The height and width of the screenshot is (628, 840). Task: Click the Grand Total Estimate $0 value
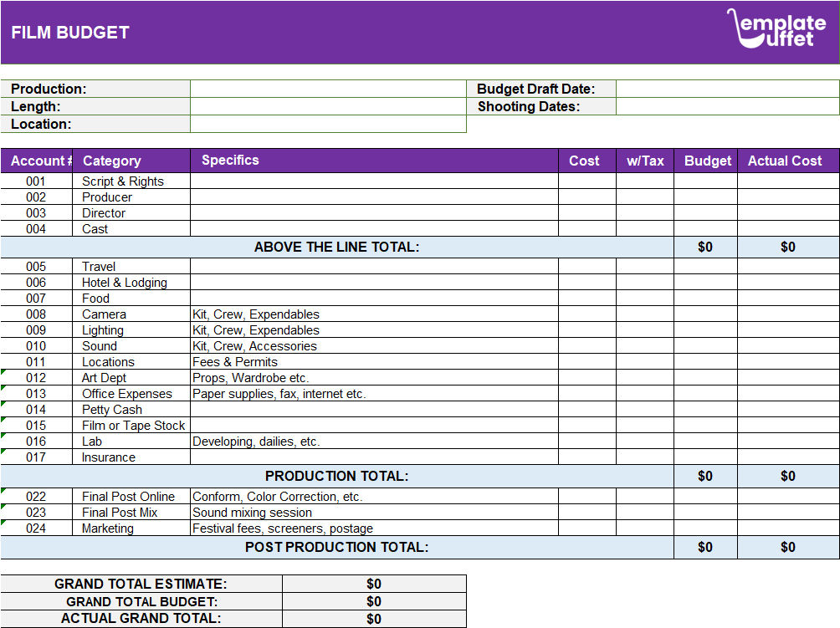coord(374,582)
